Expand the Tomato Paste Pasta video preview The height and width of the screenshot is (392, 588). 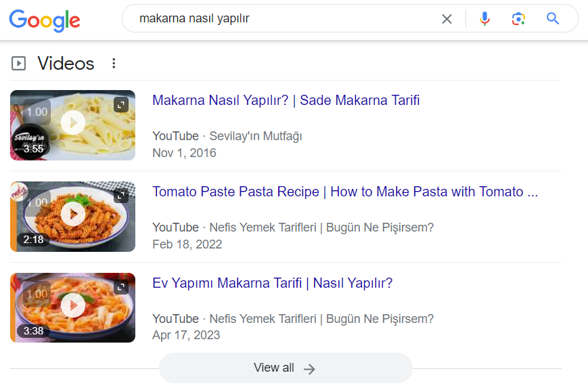point(121,196)
